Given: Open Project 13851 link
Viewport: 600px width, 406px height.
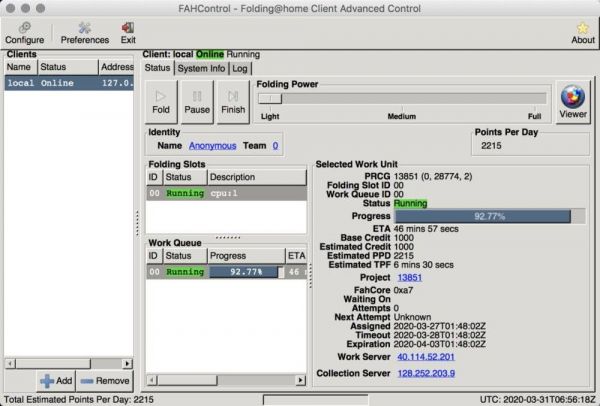Looking at the screenshot, I should coord(410,277).
